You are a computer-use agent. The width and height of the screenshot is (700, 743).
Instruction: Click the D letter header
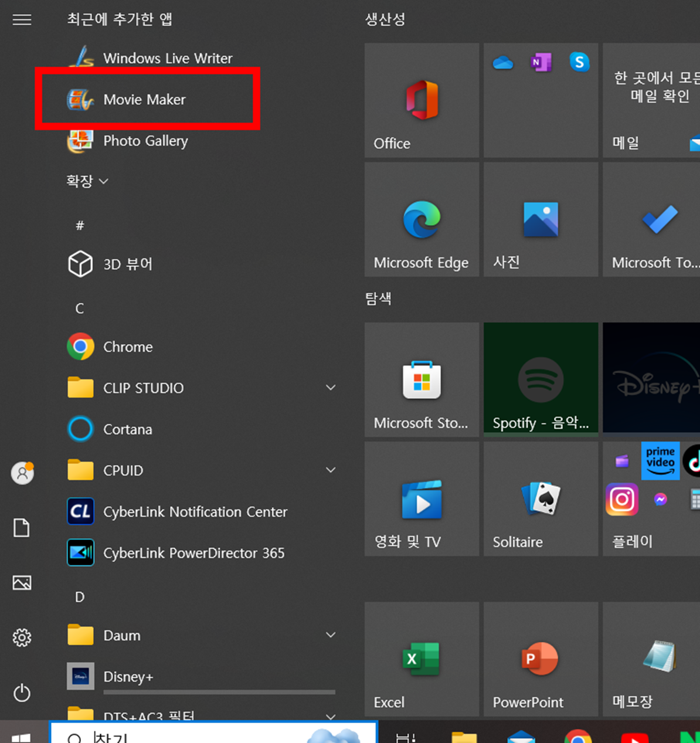click(80, 597)
